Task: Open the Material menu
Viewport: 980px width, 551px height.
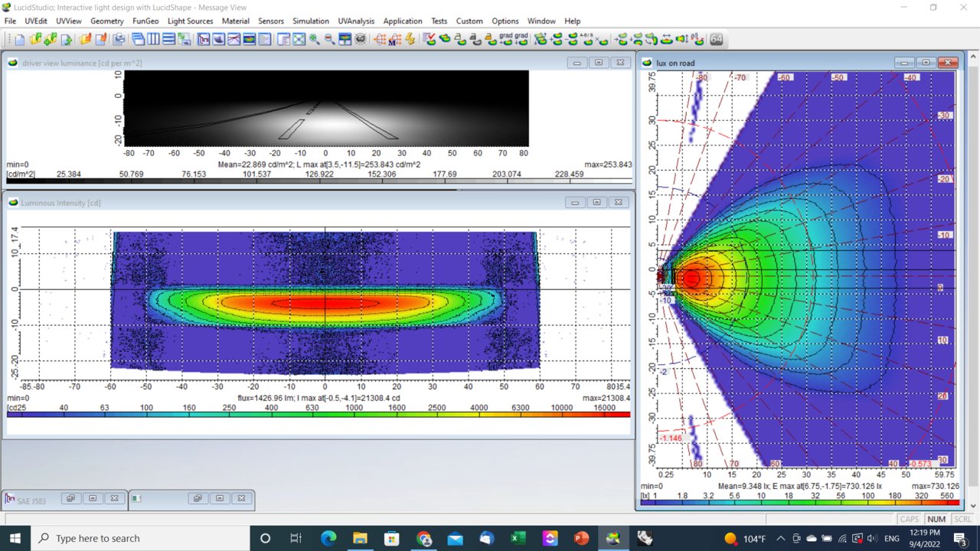Action: point(236,21)
